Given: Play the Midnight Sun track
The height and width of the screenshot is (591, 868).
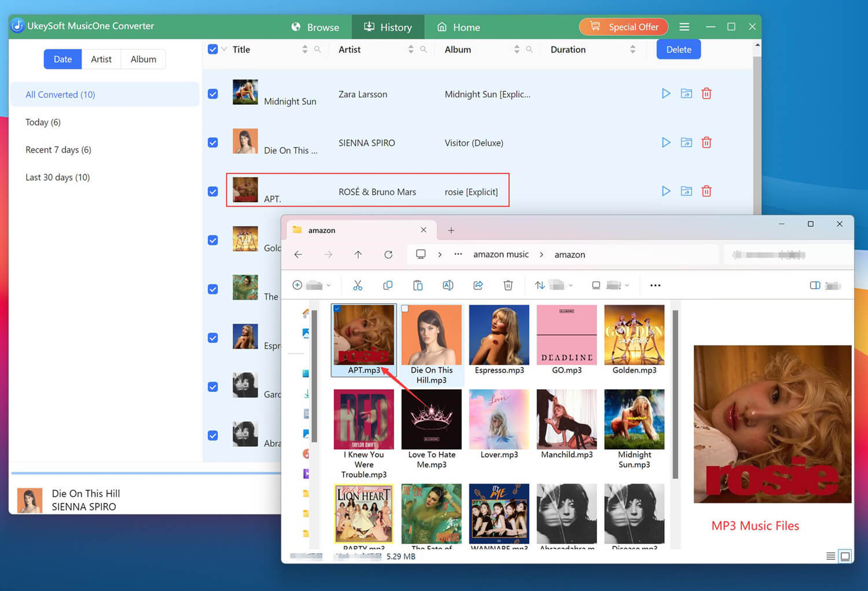Looking at the screenshot, I should click(x=666, y=93).
